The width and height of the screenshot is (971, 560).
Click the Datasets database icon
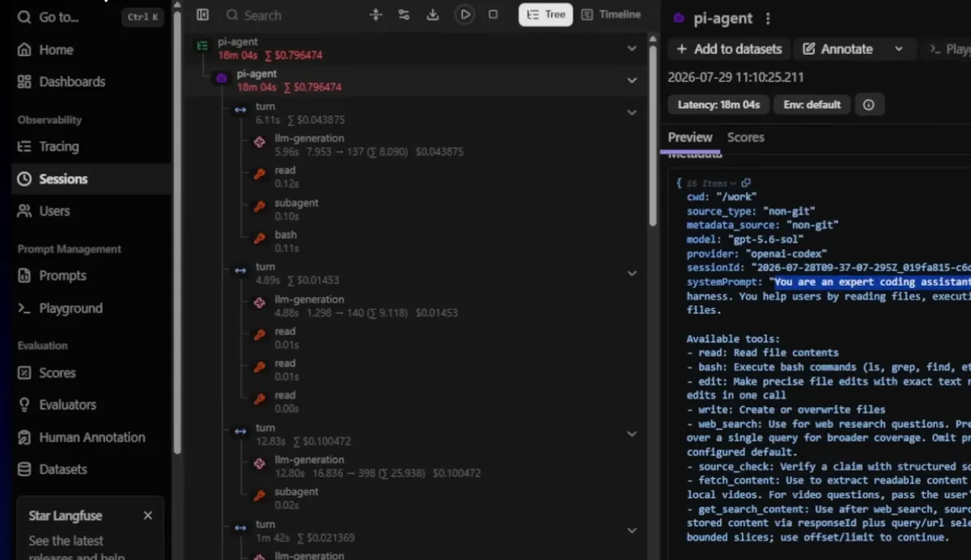pos(24,469)
